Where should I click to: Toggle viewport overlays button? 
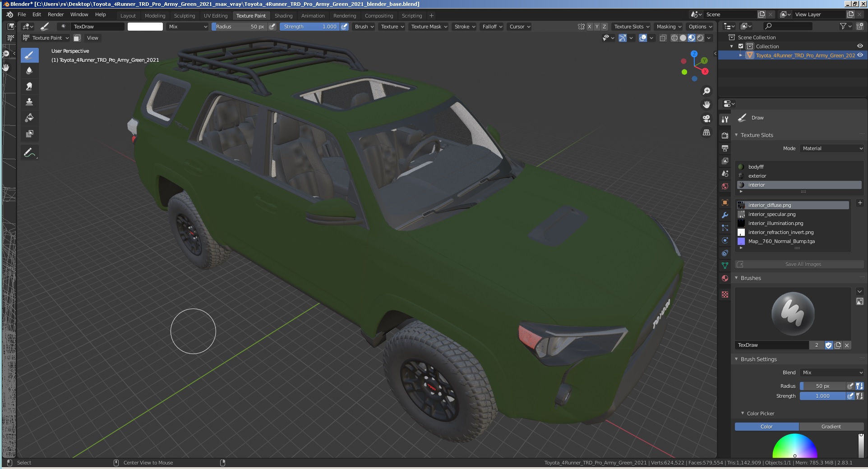pos(643,38)
